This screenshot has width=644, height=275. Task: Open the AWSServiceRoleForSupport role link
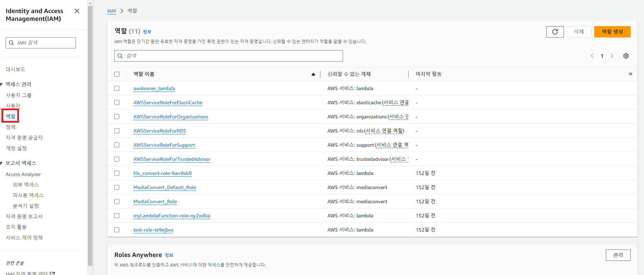coord(164,145)
